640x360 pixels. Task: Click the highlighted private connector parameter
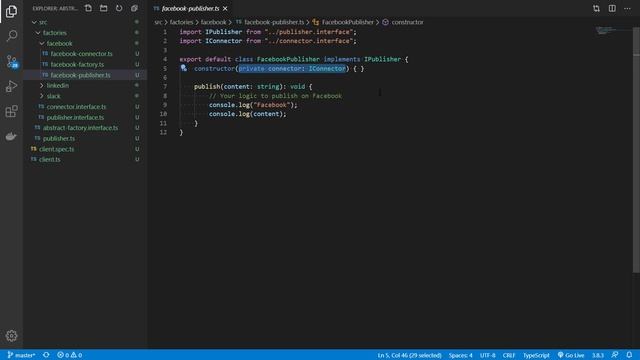(292, 69)
